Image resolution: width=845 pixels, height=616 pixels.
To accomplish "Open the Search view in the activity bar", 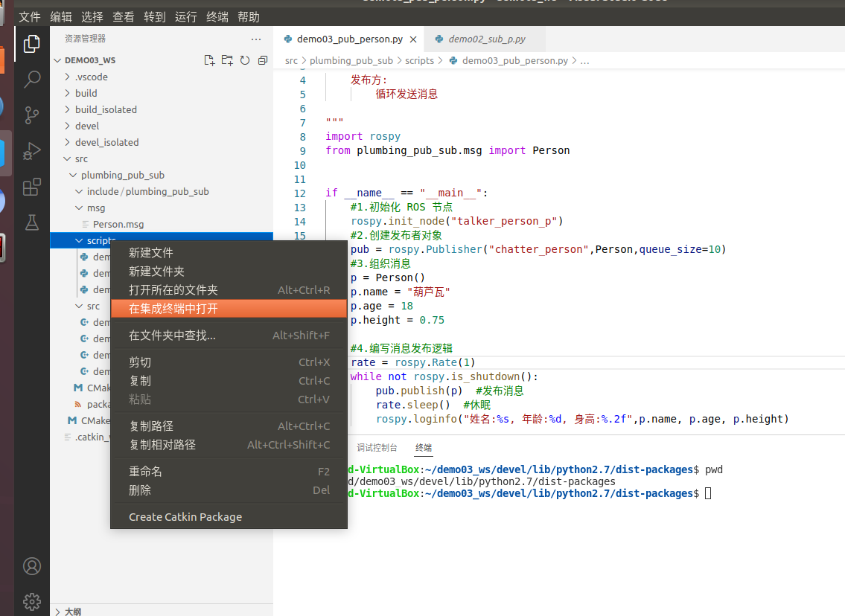I will tap(31, 79).
